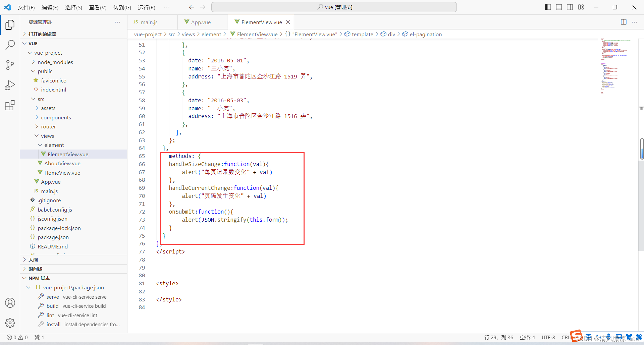Switch to the App.vue tab
This screenshot has width=644, height=345.
click(203, 22)
